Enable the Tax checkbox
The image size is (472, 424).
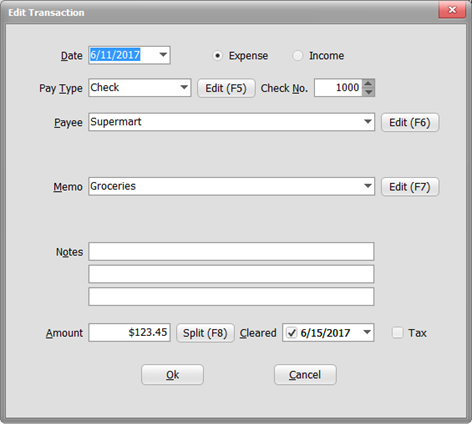(397, 333)
